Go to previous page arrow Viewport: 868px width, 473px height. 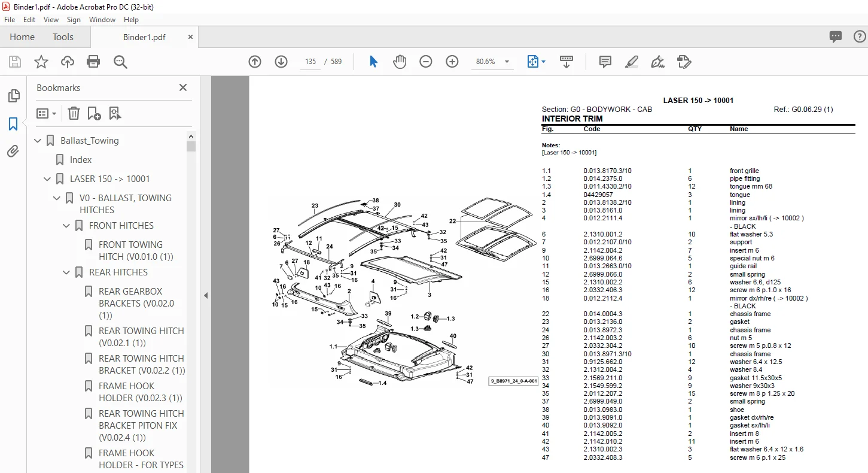coord(255,62)
